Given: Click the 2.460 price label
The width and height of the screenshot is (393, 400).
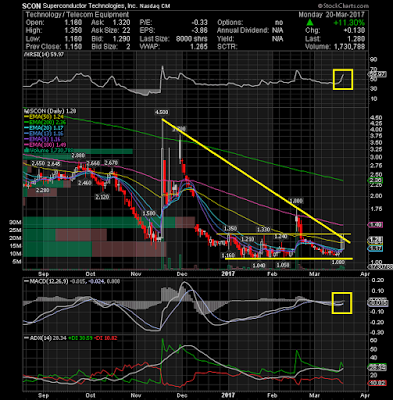Looking at the screenshot, I should (84, 183).
